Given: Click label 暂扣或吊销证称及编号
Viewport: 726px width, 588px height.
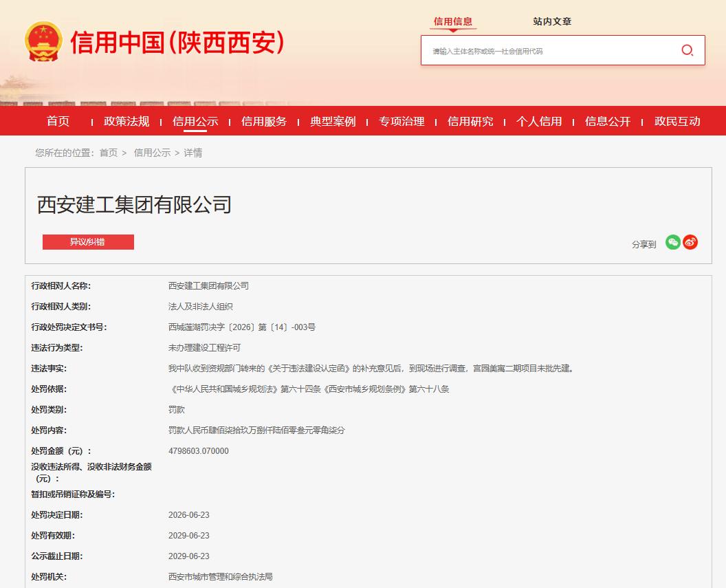Looking at the screenshot, I should point(73,494).
